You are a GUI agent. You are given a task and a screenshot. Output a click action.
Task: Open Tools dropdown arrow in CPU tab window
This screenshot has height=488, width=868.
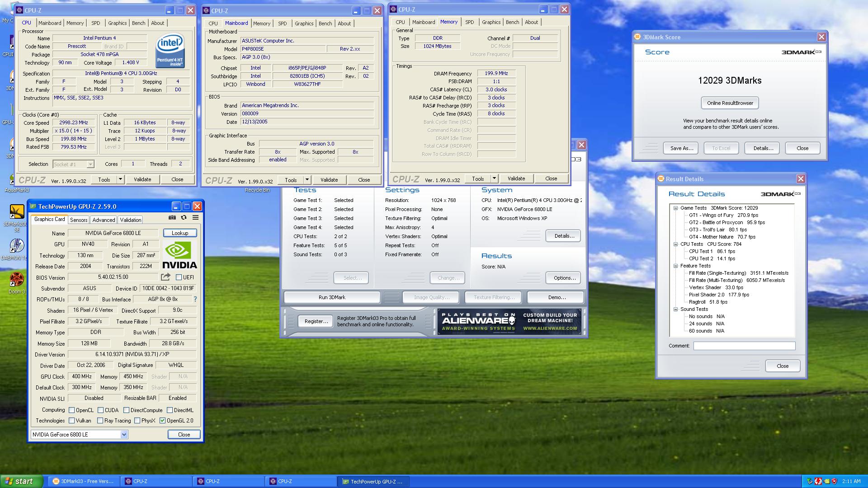tap(120, 179)
